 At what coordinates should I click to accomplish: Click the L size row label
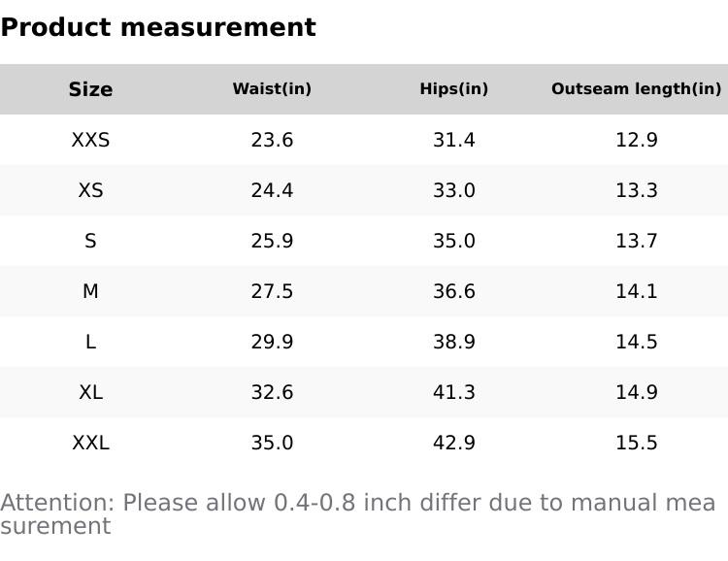coord(90,342)
